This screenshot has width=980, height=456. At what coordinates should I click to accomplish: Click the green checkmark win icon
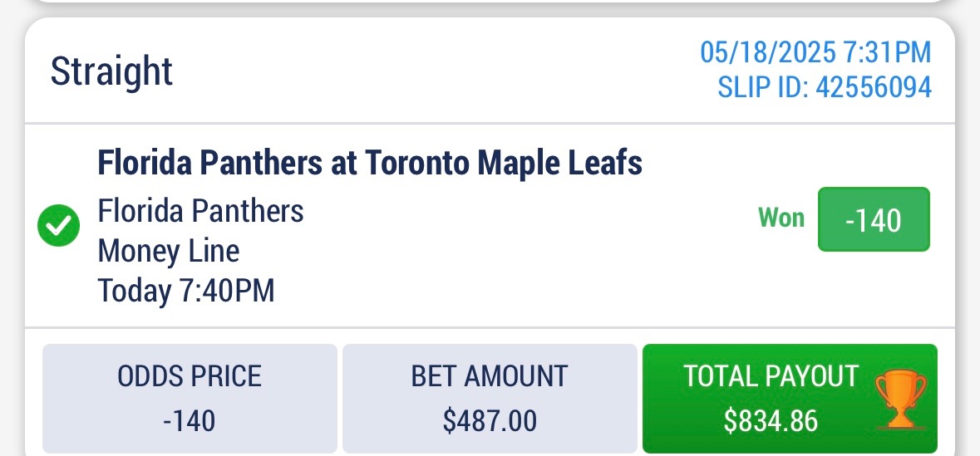click(x=59, y=225)
